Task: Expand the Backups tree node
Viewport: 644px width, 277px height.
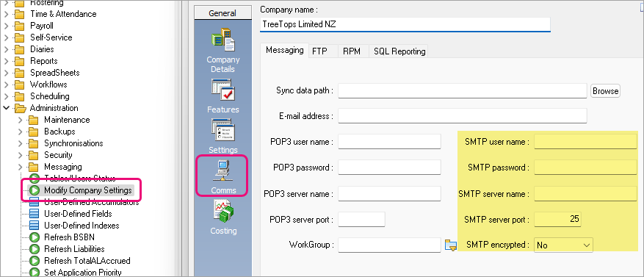Action: point(21,132)
